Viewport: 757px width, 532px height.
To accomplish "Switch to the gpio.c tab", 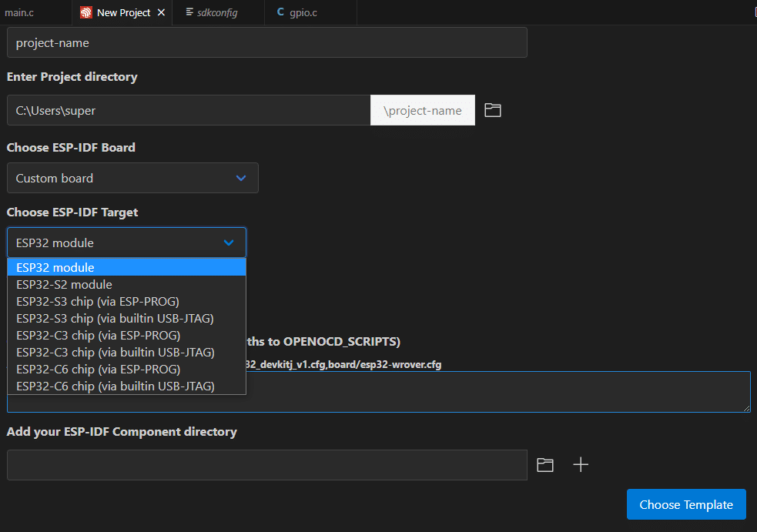I will click(303, 12).
